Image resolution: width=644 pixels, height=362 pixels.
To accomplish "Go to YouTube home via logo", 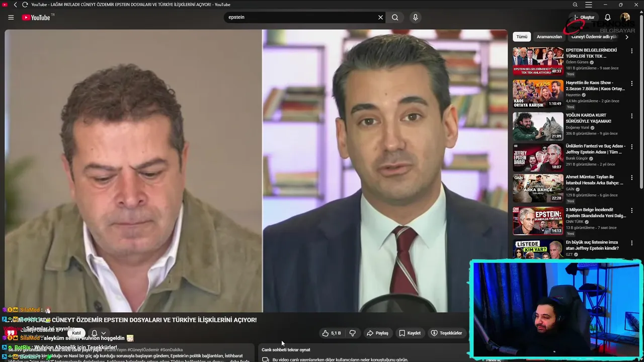I will pyautogui.click(x=36, y=17).
